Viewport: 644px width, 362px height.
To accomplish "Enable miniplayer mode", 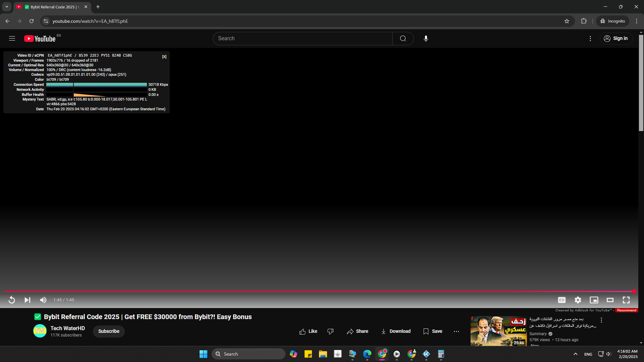I will pyautogui.click(x=594, y=300).
